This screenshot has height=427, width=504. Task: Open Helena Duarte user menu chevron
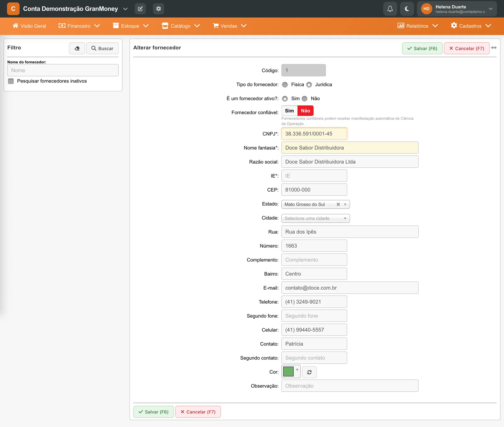point(490,9)
